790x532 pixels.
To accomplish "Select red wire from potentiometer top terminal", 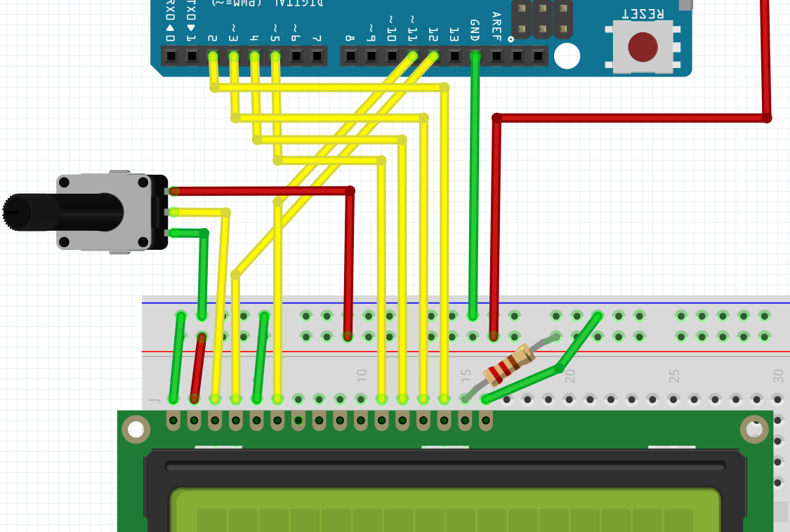I will (260, 190).
